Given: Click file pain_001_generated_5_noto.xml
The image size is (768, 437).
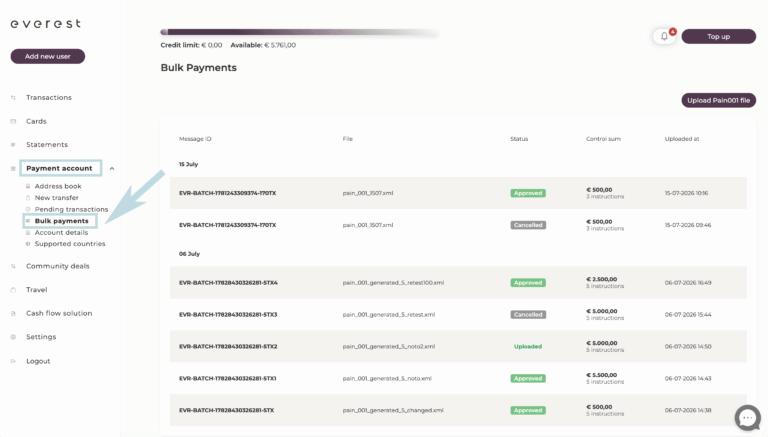Looking at the screenshot, I should [x=387, y=378].
